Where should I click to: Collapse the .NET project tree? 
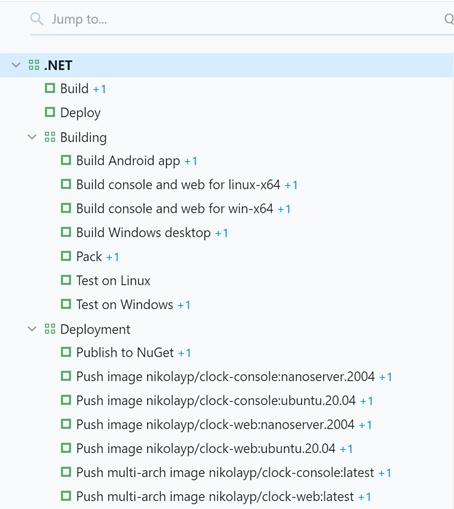[x=16, y=65]
